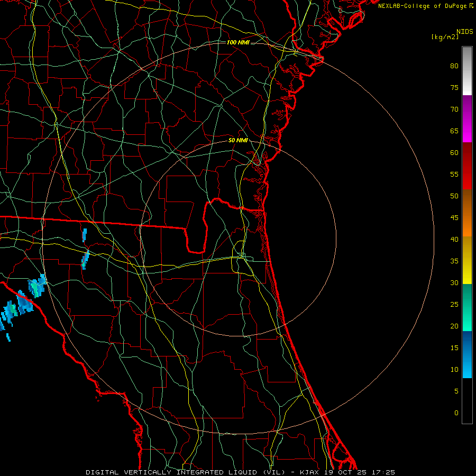Select the 50 NMI range ring label
Screen dimensions: 476x476
click(238, 140)
